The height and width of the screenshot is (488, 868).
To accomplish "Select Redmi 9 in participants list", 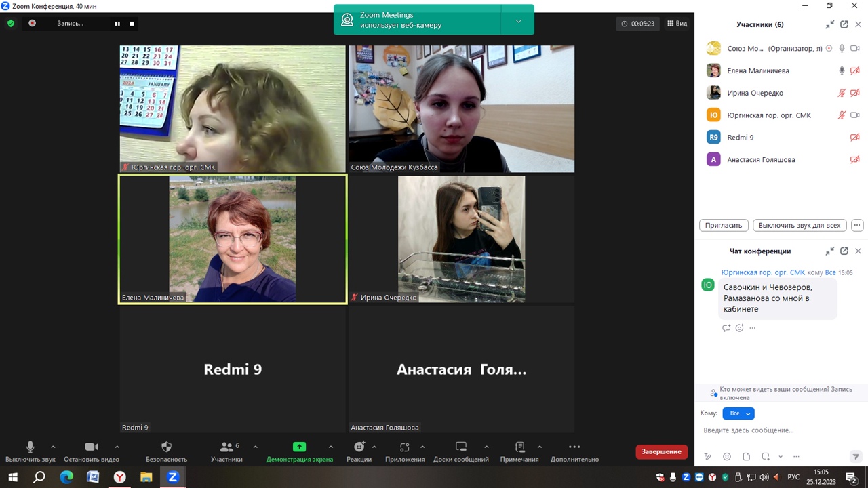I will [x=781, y=138].
